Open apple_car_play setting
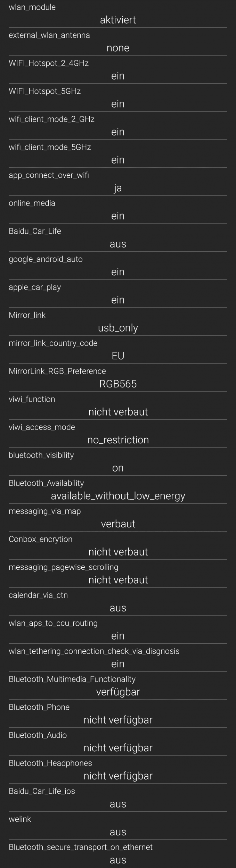Screen dimensions: 236x868 click(x=118, y=294)
